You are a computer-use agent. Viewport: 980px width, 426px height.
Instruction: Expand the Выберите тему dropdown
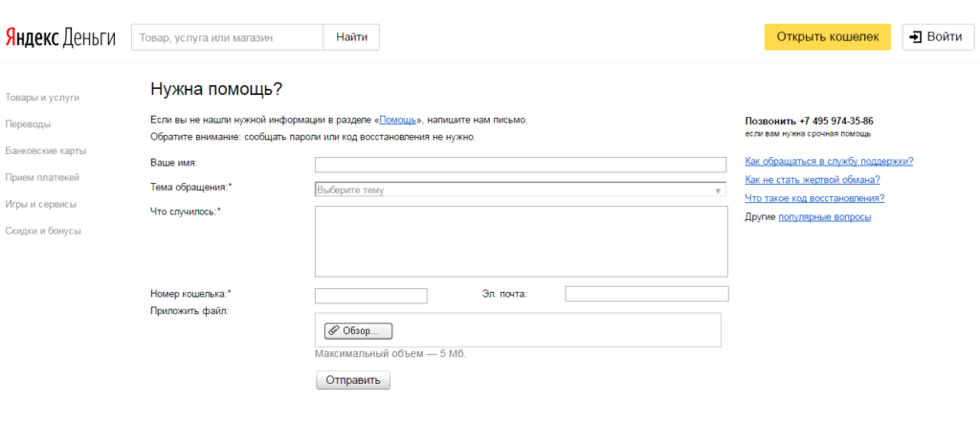(521, 191)
